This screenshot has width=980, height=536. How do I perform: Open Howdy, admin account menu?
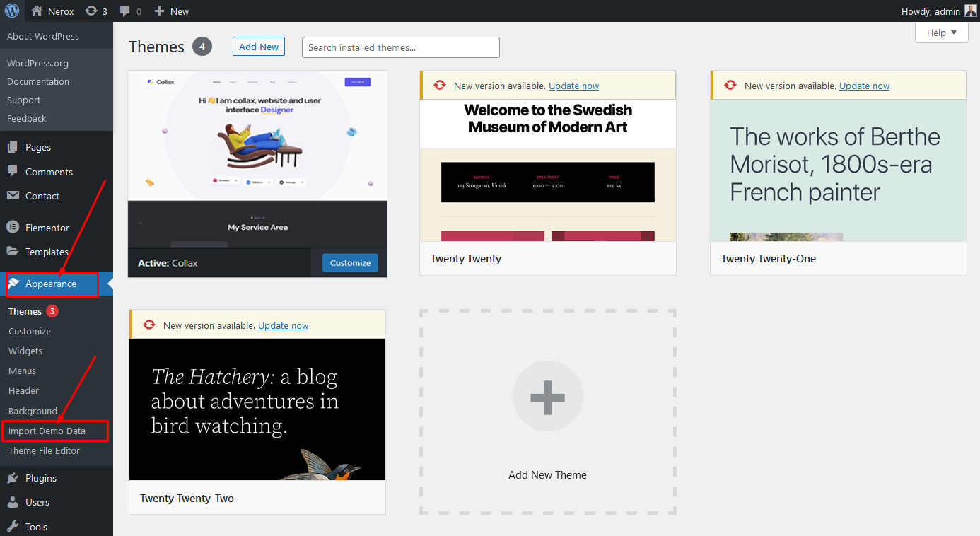pyautogui.click(x=939, y=11)
